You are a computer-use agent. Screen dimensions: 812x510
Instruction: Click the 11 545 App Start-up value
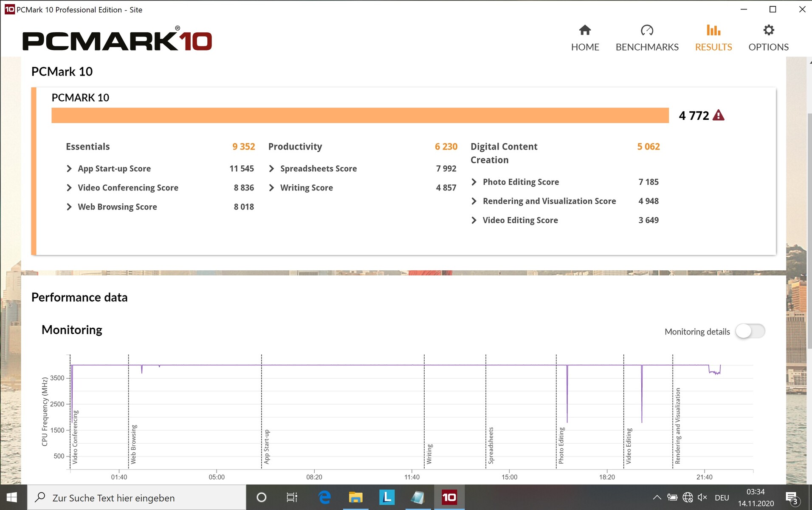(x=242, y=169)
